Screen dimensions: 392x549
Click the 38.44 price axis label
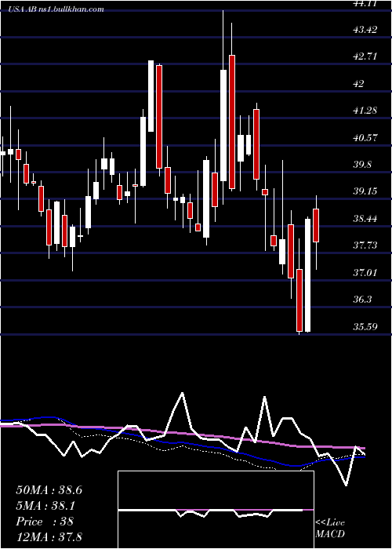point(365,219)
